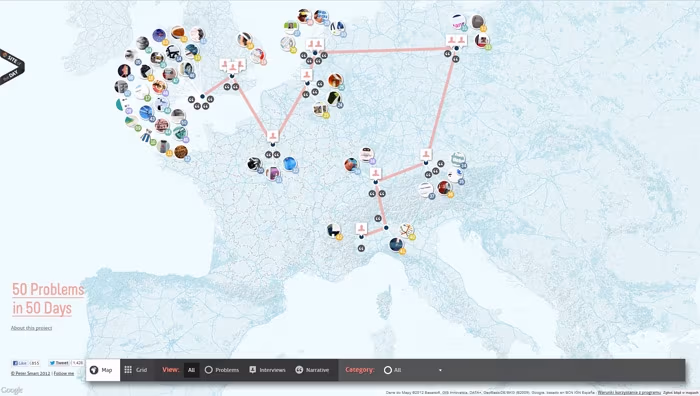Screen dimensions: 700x396
Task: Open the left interview marker of the Netherlands pair
Action: click(x=311, y=44)
